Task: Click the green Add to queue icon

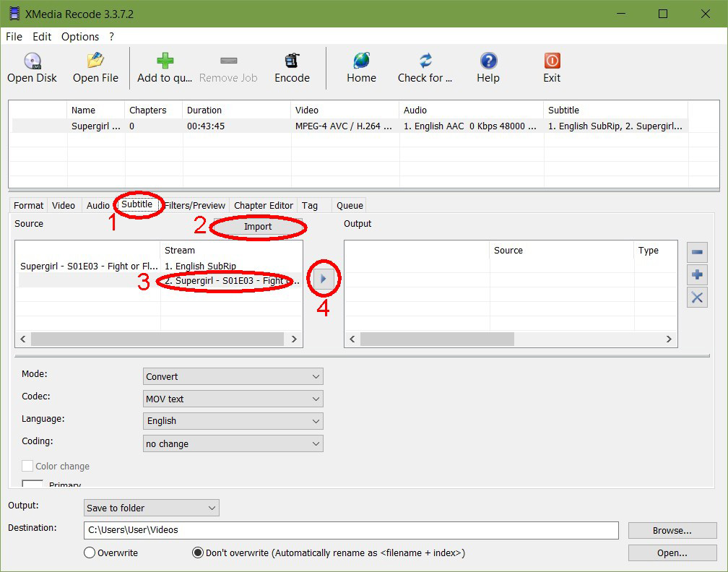Action: pos(165,61)
